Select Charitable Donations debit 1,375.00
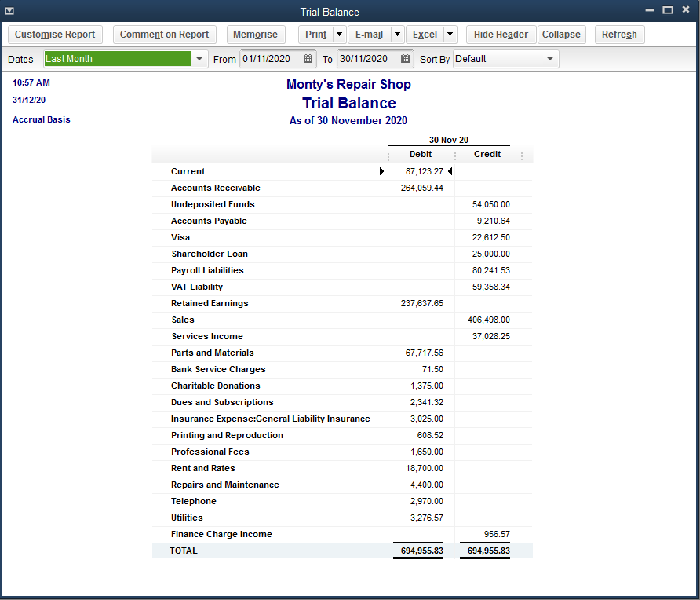The height and width of the screenshot is (600, 700). coord(427,386)
